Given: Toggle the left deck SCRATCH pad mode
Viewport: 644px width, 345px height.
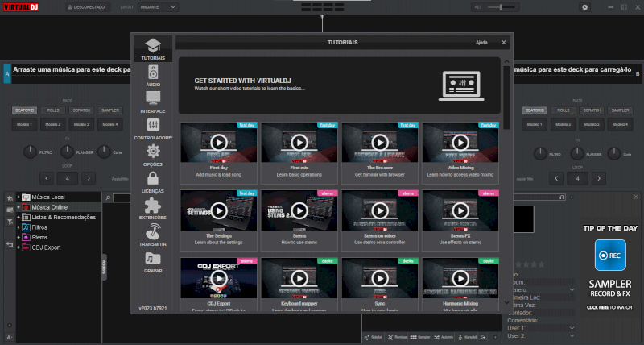Looking at the screenshot, I should pyautogui.click(x=81, y=110).
